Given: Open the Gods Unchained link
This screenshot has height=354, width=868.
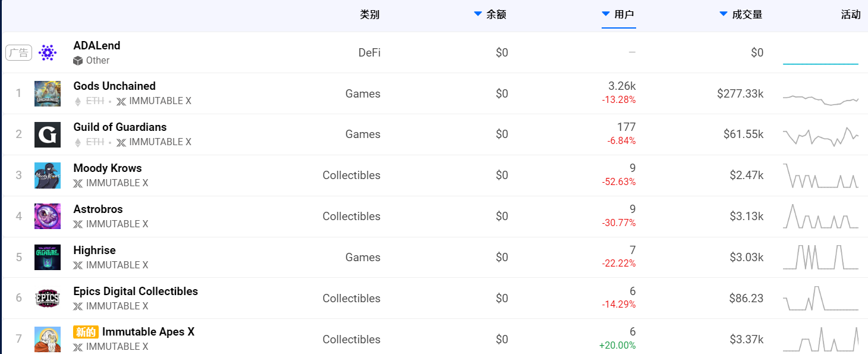Looking at the screenshot, I should [x=114, y=86].
